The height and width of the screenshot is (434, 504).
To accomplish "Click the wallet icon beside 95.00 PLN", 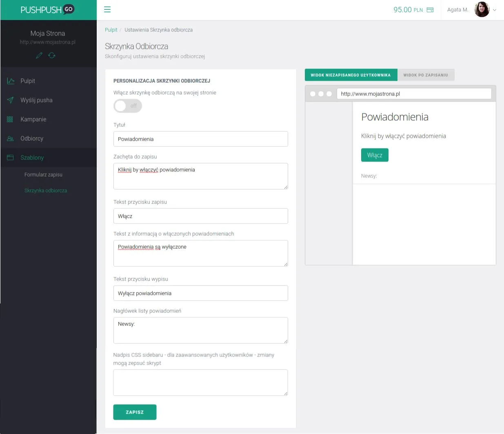I will (x=430, y=10).
